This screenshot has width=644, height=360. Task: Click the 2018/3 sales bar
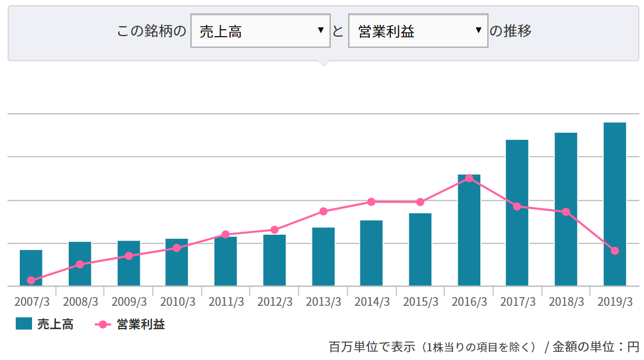pos(565,245)
